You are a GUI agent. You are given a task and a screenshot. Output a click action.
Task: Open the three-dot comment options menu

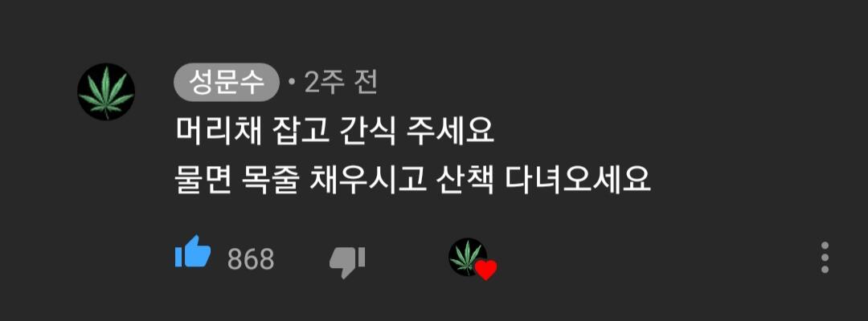[825, 258]
